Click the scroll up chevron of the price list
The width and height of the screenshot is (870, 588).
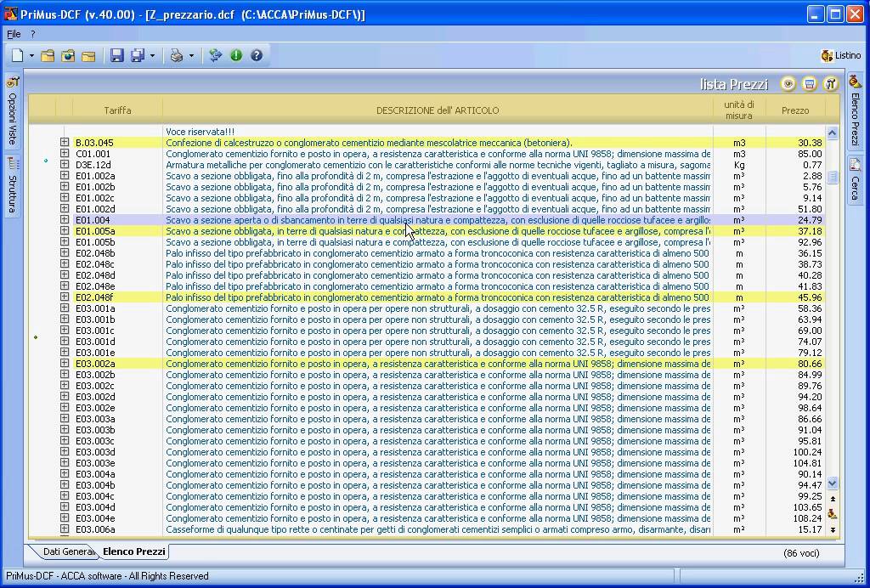coord(832,133)
